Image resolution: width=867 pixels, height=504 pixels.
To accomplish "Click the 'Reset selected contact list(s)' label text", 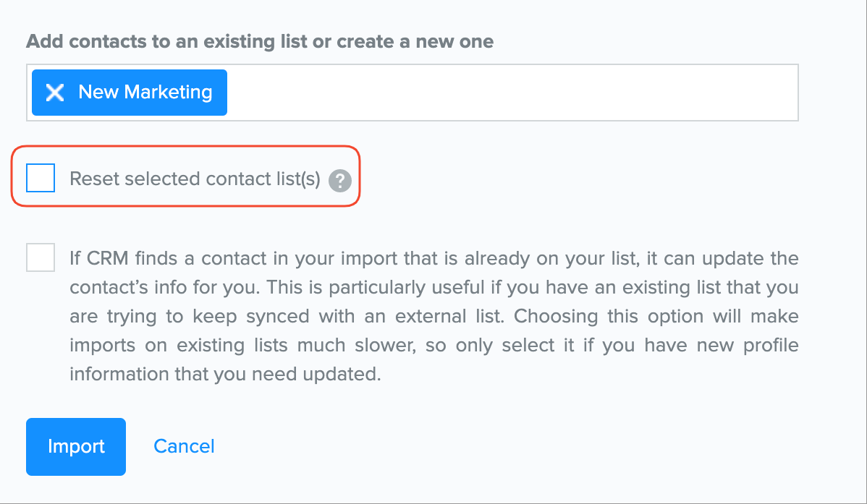I will [x=195, y=179].
